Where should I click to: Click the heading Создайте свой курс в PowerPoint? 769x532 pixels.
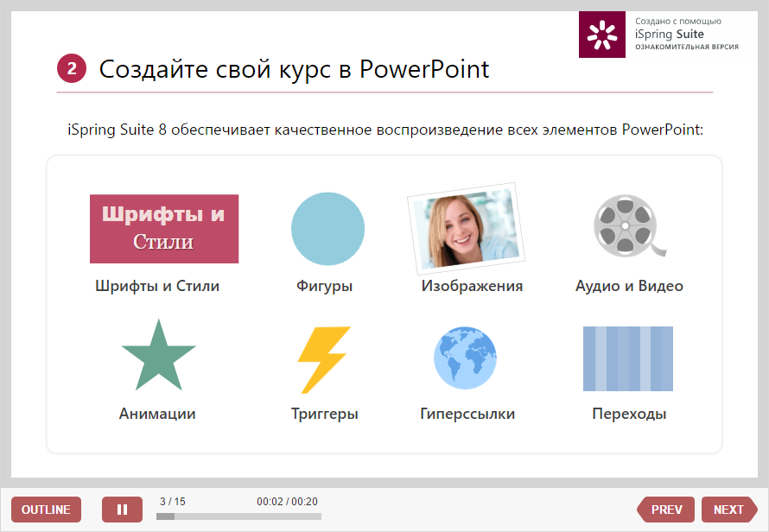295,69
